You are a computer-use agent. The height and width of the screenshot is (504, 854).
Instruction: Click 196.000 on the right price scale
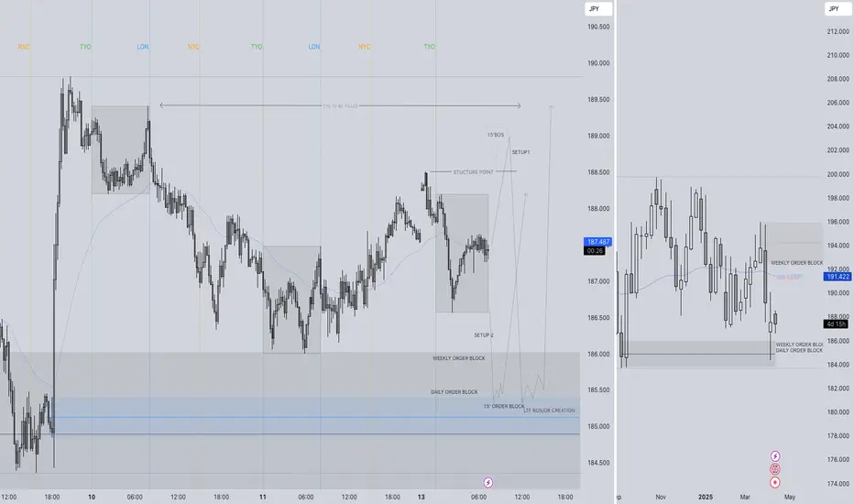coord(838,222)
